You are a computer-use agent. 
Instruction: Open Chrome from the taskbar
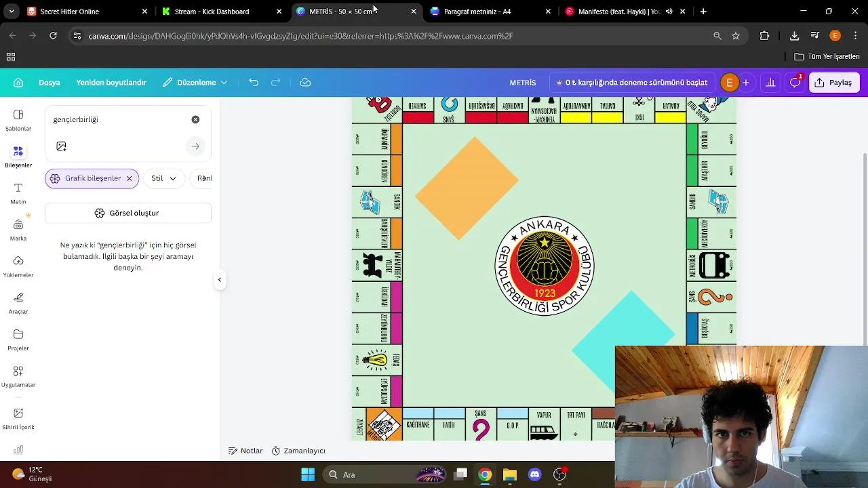[x=485, y=474]
